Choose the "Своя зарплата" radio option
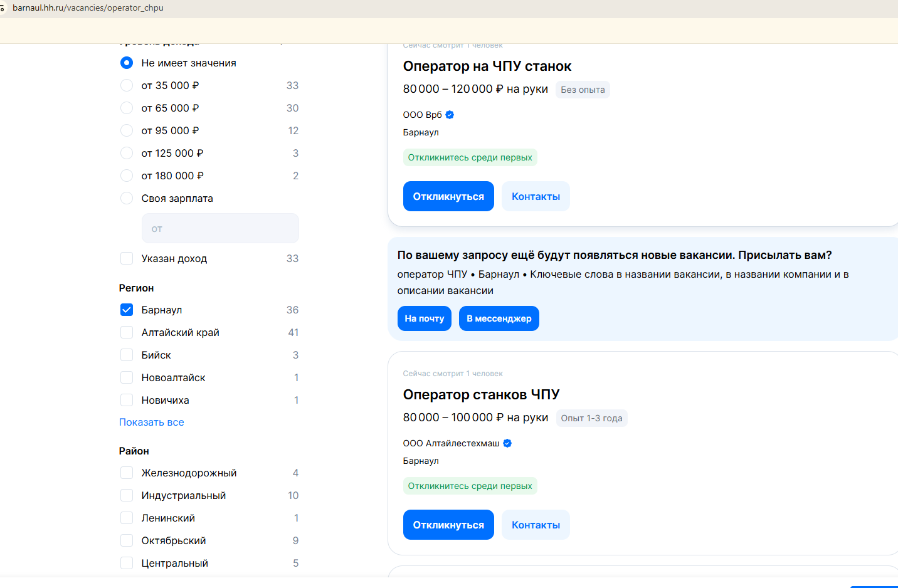Image resolution: width=898 pixels, height=588 pixels. click(x=127, y=198)
